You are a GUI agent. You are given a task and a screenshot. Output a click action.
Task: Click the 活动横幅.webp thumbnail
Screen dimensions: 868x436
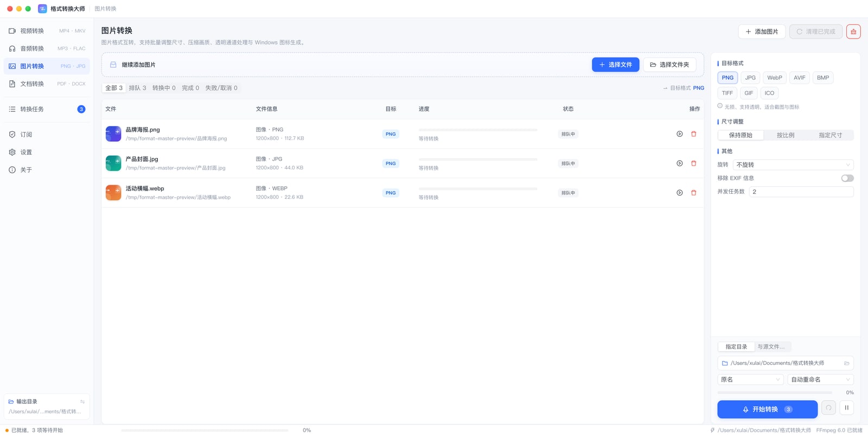113,193
